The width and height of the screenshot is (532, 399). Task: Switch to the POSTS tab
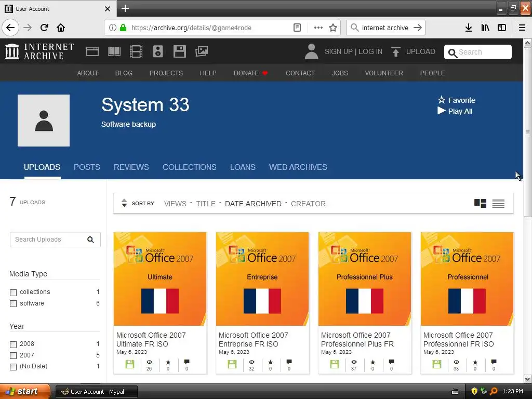87,167
